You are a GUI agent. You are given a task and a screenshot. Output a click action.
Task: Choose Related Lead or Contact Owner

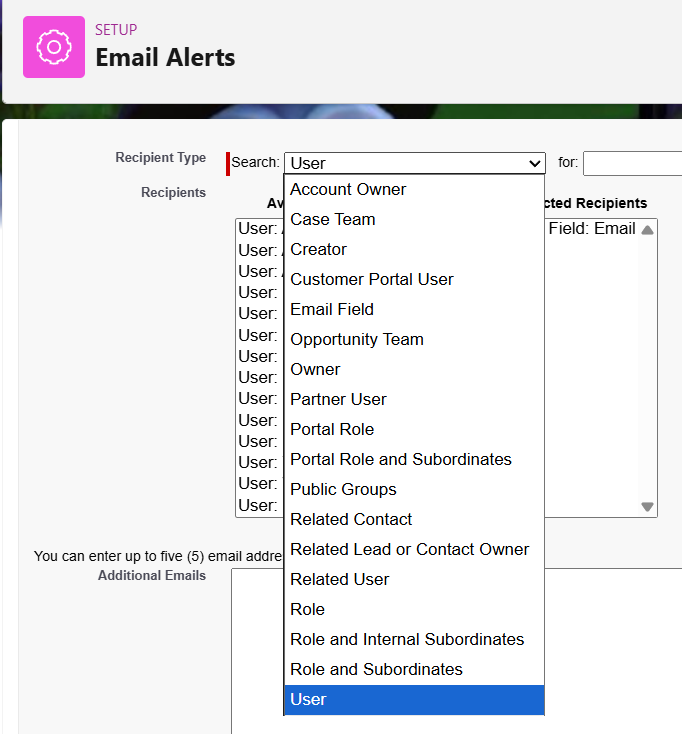point(409,549)
